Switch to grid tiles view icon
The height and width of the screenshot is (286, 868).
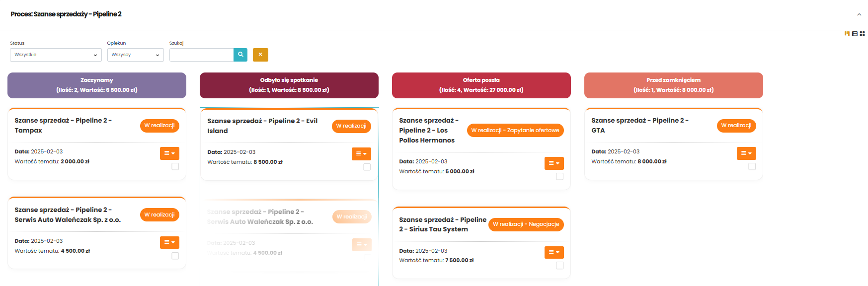(x=863, y=34)
